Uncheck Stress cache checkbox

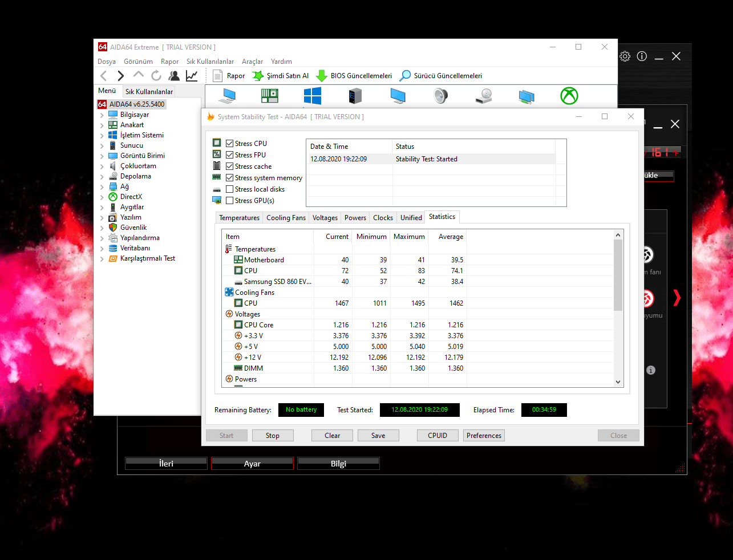click(229, 167)
